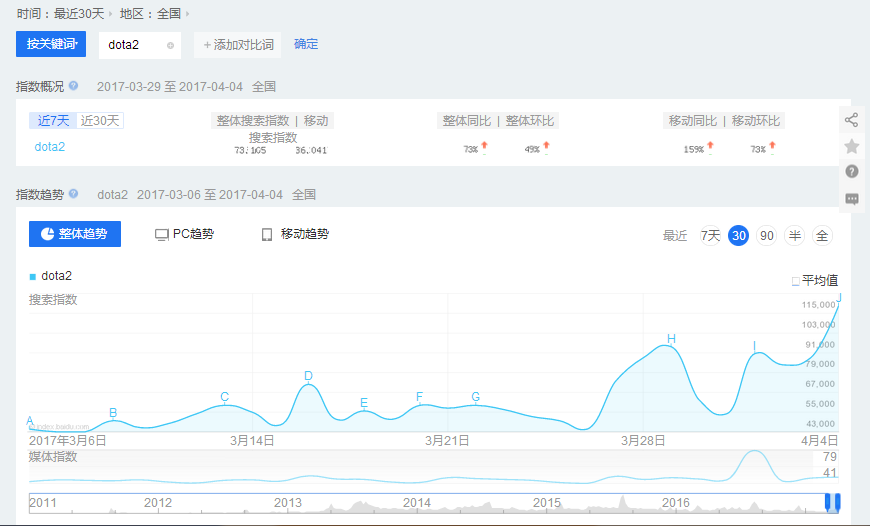Click news marker J on chart
Screen dimensions: 870x526
click(838, 298)
